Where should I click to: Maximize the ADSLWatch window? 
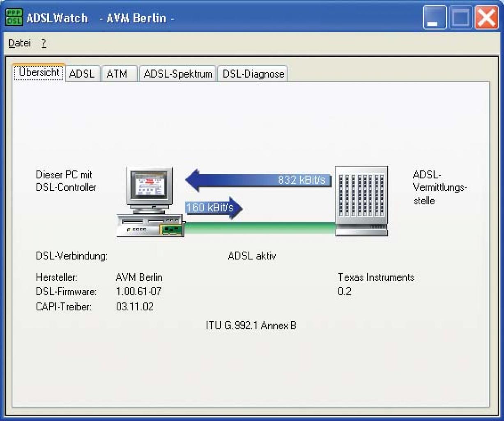[460, 18]
